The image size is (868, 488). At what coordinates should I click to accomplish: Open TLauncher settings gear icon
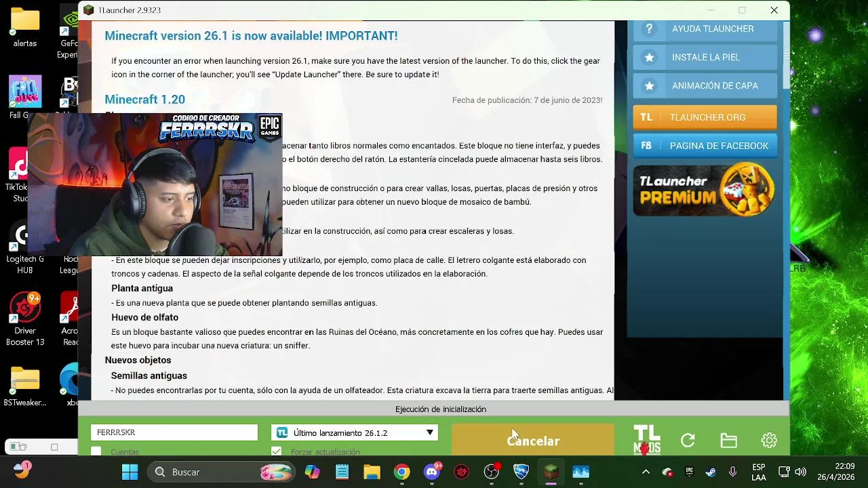(x=769, y=441)
